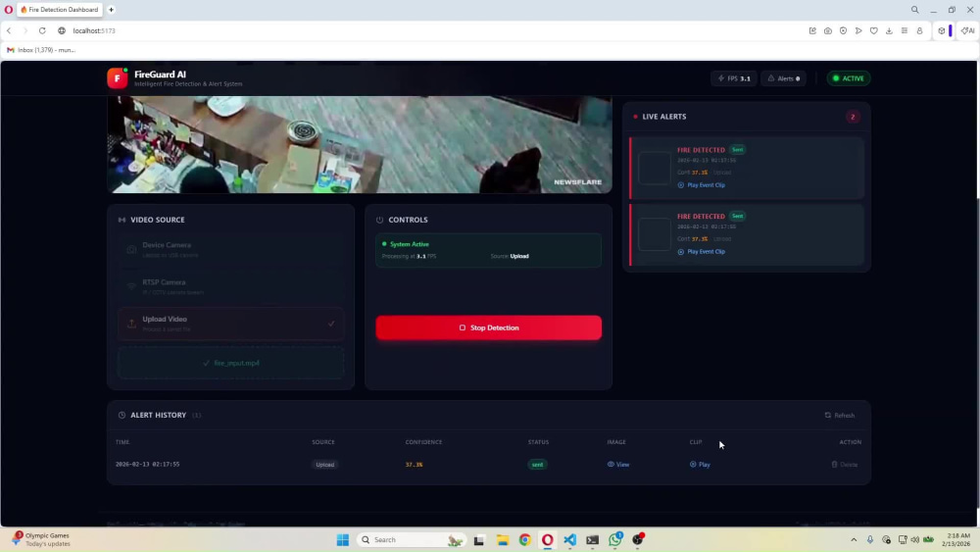Viewport: 980px width, 552px height.
Task: Click the Stop Detection button
Action: (489, 327)
